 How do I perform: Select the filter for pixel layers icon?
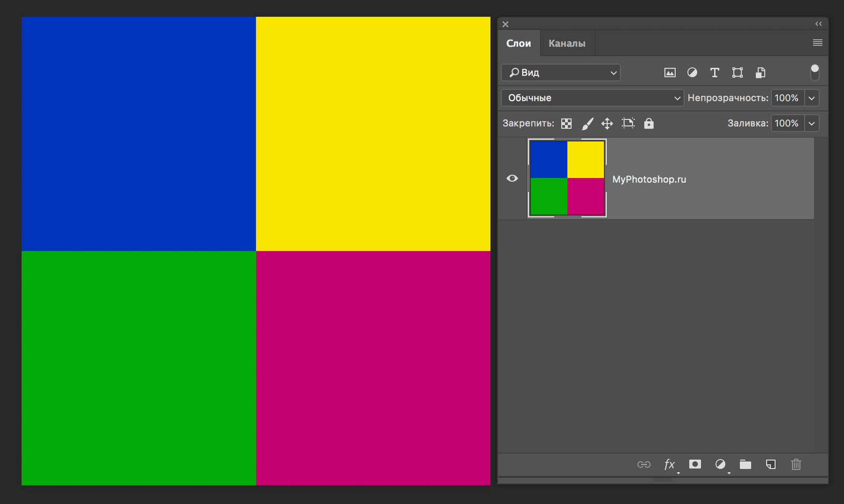pos(669,73)
